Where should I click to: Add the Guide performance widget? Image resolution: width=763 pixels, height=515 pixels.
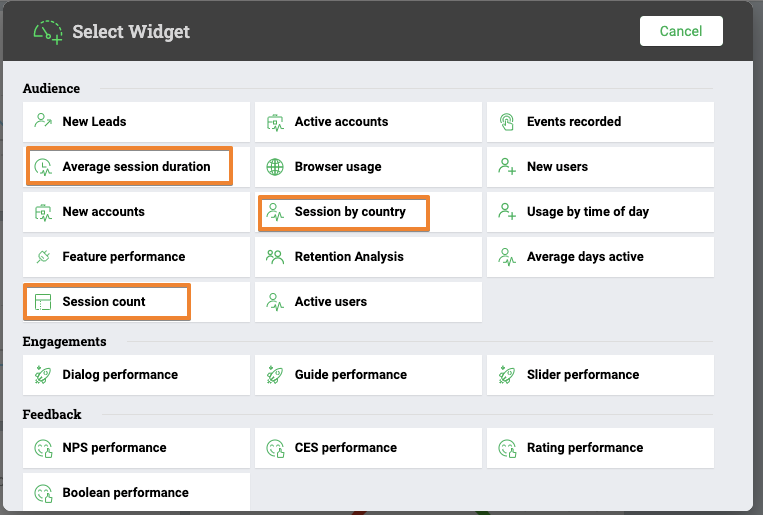click(x=368, y=375)
